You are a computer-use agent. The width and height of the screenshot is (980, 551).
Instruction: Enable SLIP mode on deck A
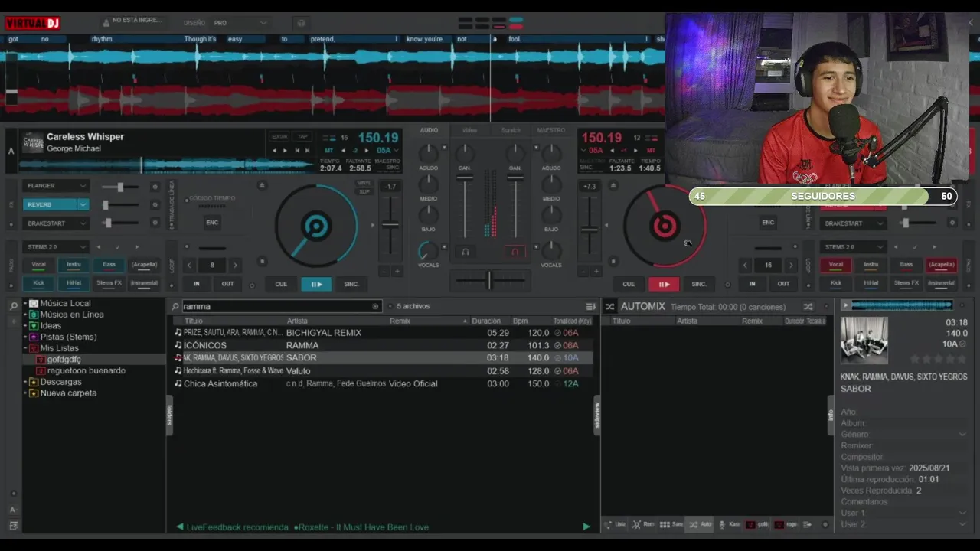tap(364, 191)
